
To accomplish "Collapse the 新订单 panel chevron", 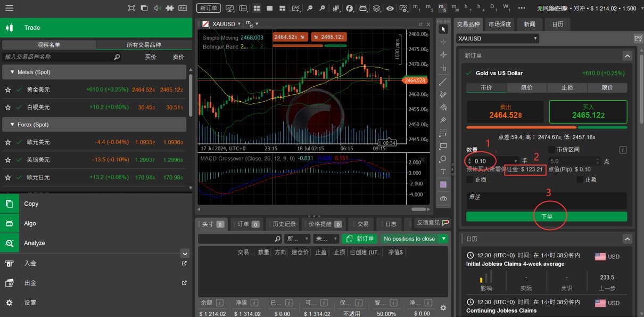I will coord(627,56).
